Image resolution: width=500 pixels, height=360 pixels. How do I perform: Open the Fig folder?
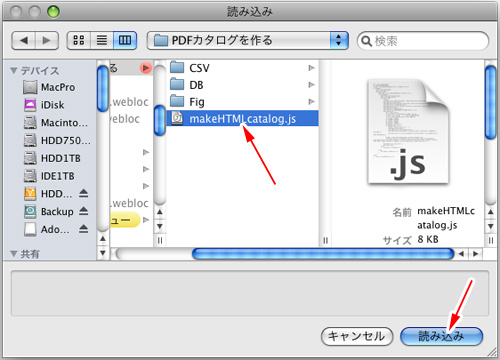tap(242, 102)
